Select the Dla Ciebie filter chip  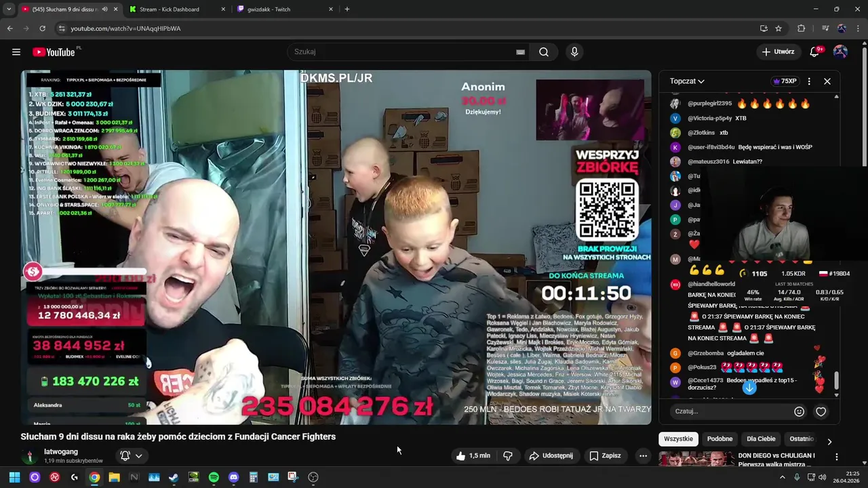[761, 439]
